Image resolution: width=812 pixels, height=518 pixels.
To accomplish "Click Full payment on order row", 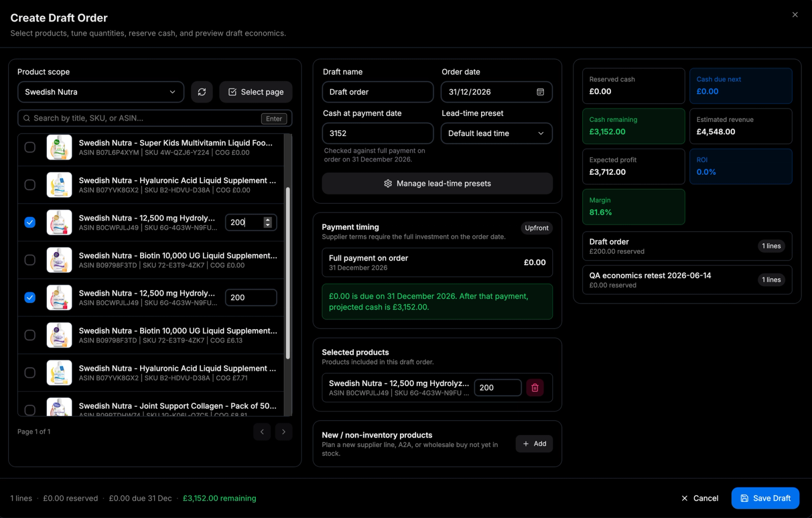I will tap(437, 263).
